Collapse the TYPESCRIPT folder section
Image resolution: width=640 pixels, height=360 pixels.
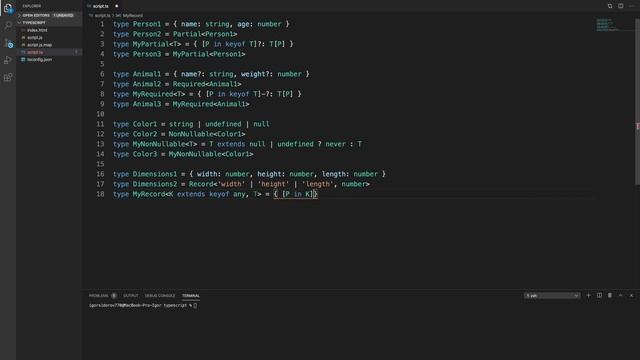pyautogui.click(x=49, y=23)
